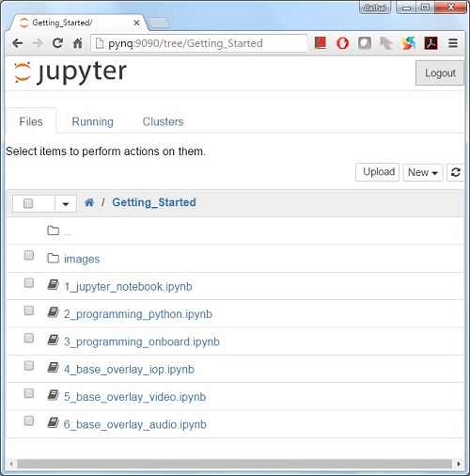Click the notebook icon for 5_base_overlay_video.ipynb

[53, 395]
